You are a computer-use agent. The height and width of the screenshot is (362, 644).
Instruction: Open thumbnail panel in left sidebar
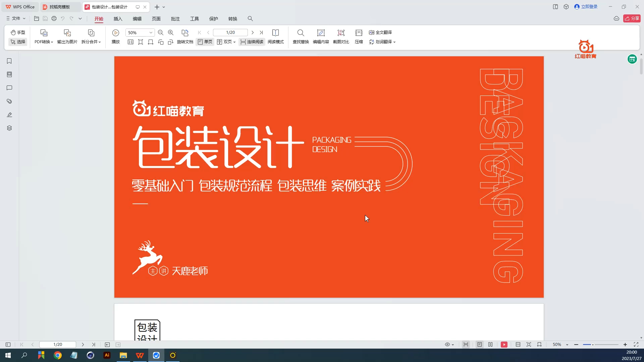pyautogui.click(x=9, y=74)
